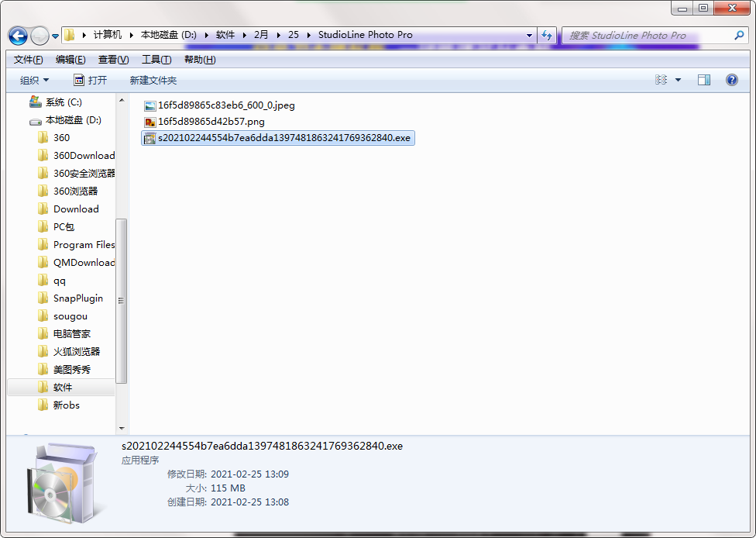This screenshot has height=538, width=756.
Task: Click the refresh button beside address bar
Action: point(546,35)
